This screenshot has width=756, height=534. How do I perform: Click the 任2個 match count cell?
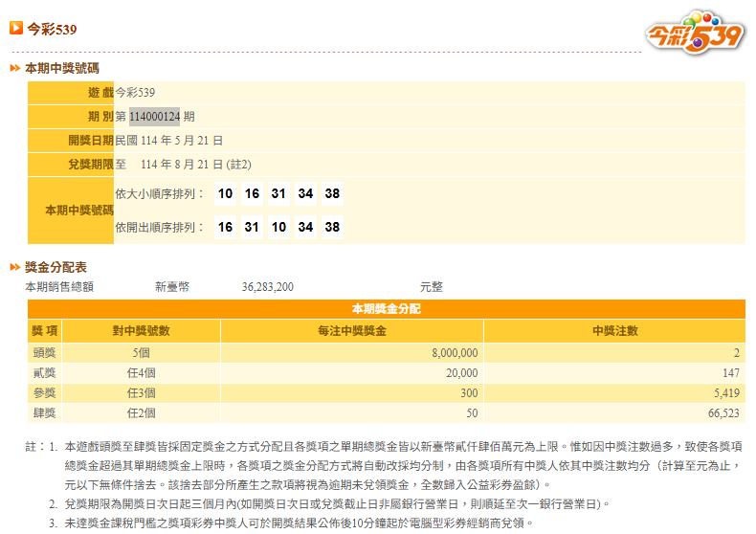[142, 413]
